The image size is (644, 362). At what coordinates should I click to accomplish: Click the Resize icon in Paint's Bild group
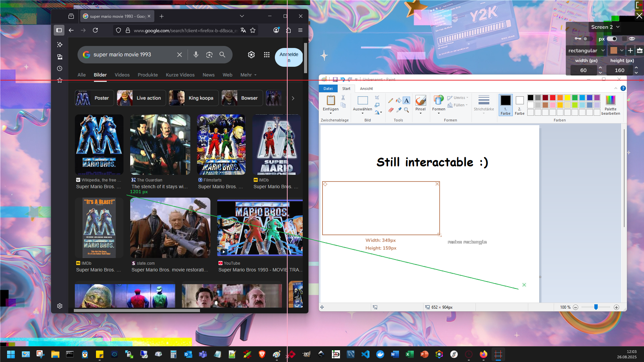click(x=377, y=105)
